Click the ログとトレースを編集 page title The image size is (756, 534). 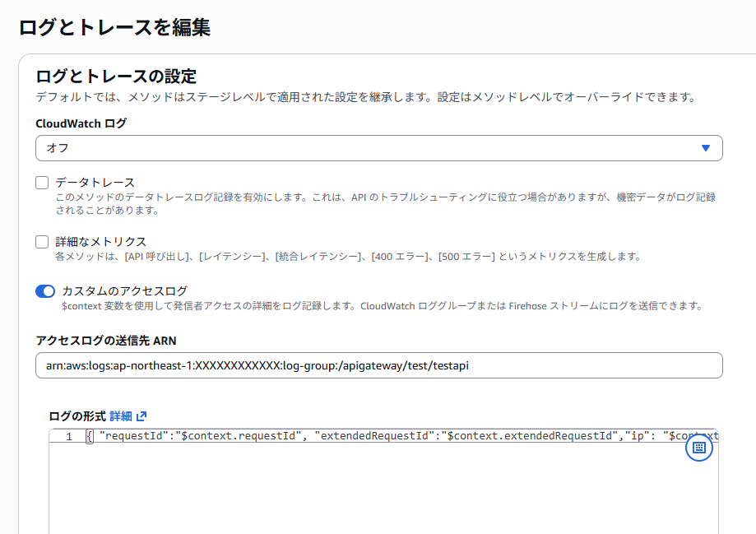[114, 27]
